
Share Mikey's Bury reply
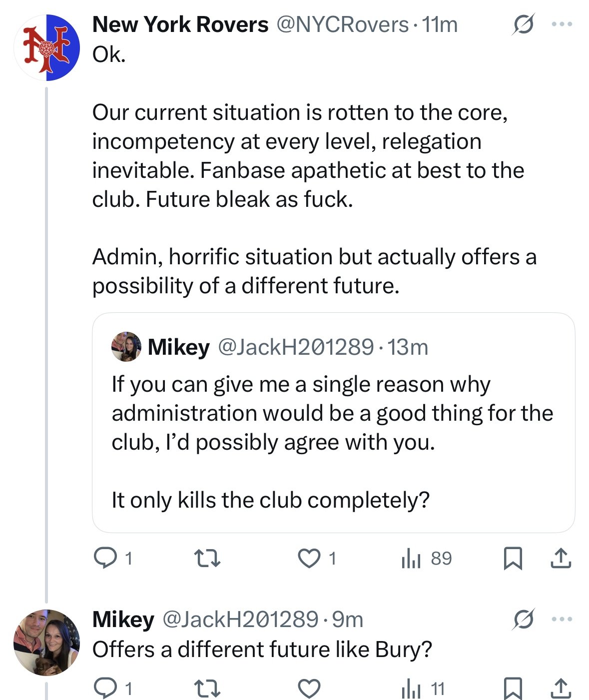point(561,689)
